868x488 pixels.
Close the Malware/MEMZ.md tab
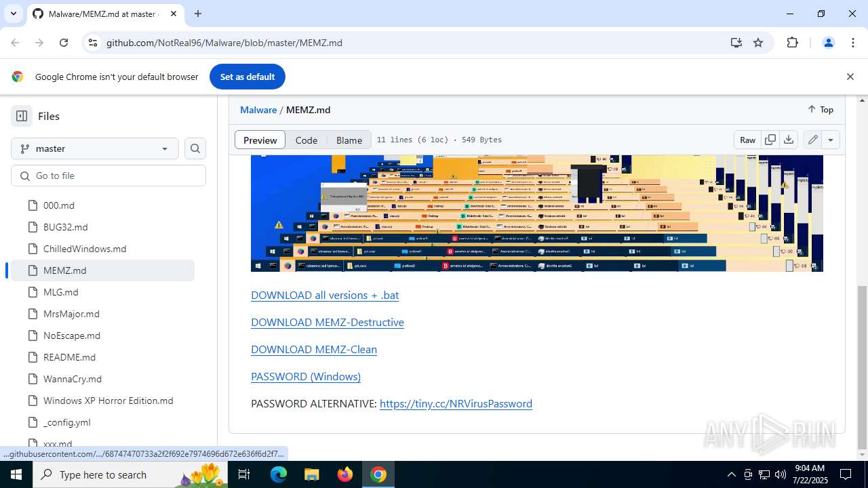pyautogui.click(x=173, y=14)
